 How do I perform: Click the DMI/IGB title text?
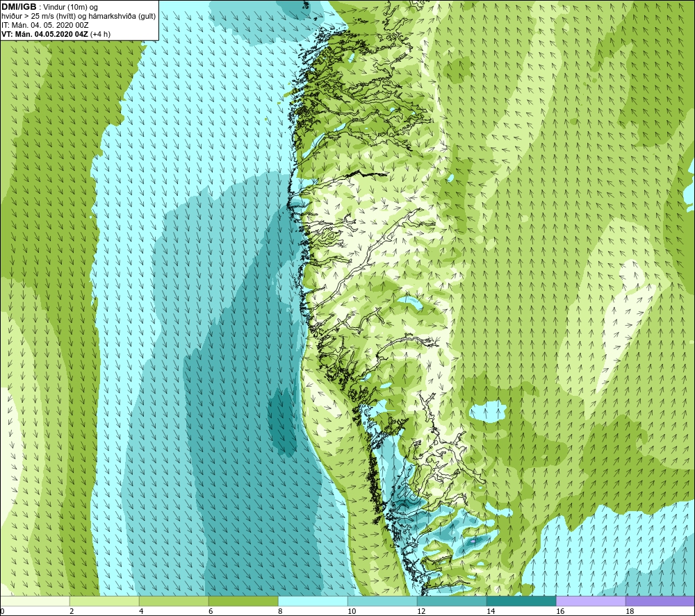click(x=19, y=7)
